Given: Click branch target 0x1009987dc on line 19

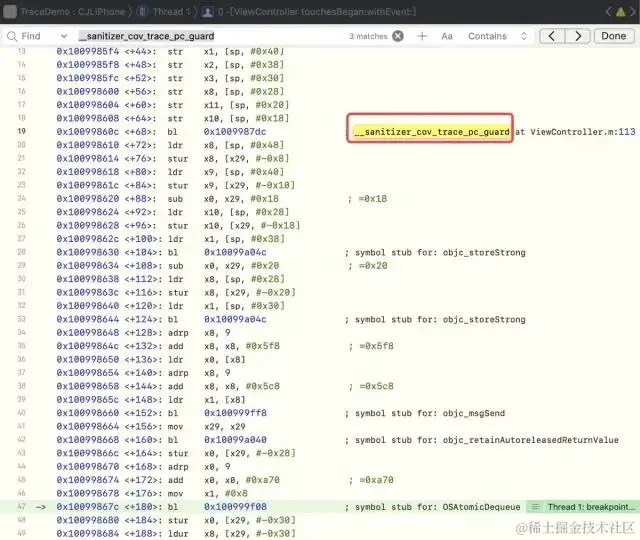Looking at the screenshot, I should (x=235, y=132).
